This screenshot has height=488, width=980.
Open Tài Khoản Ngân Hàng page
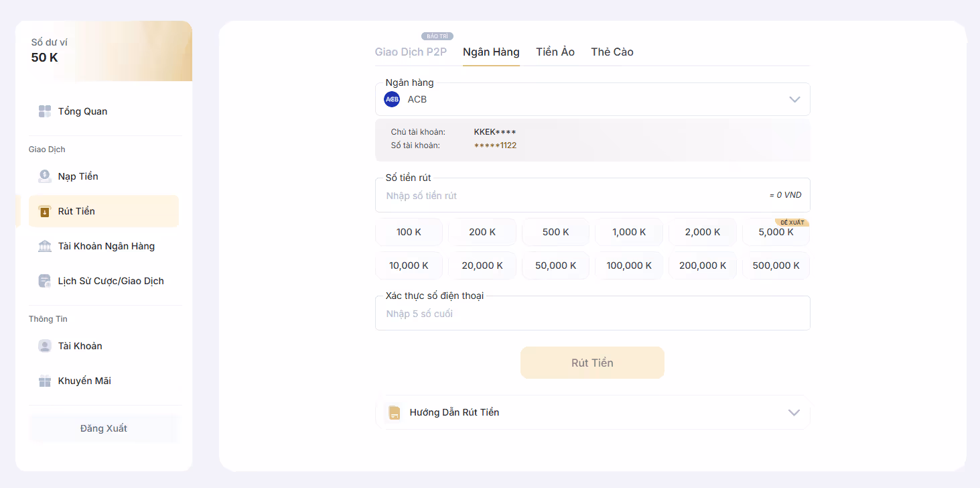click(104, 246)
